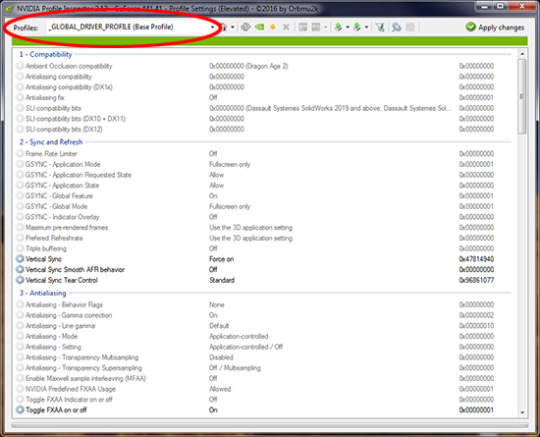The height and width of the screenshot is (437, 540).
Task: Select 'Antialiasing - Behavior Flags' setting
Action: tap(64, 305)
